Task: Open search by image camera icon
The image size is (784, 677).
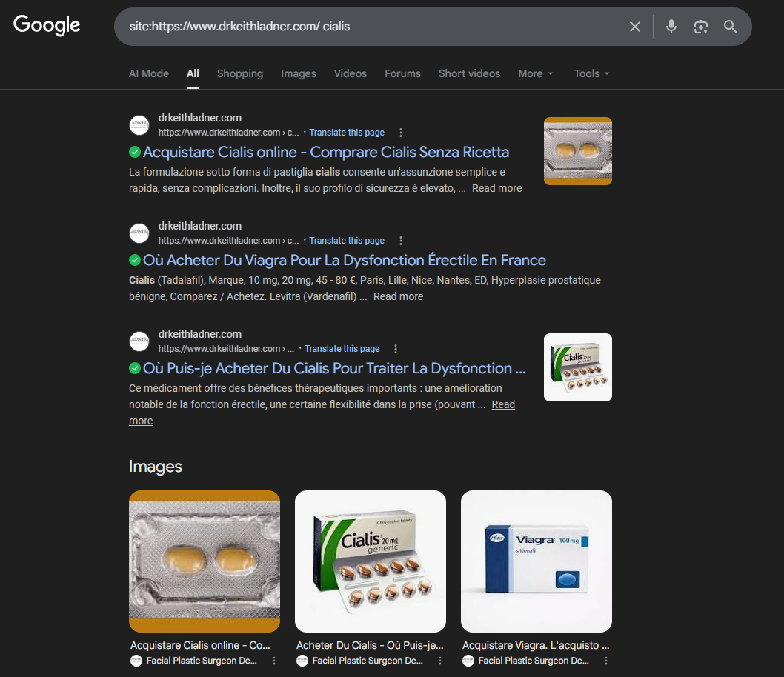Action: [x=700, y=27]
